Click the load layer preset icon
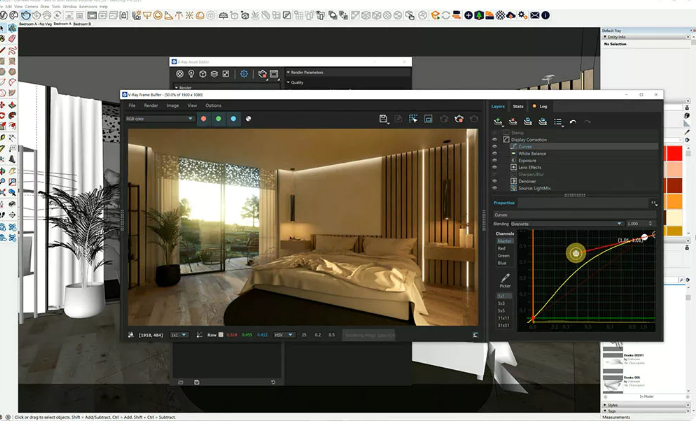 click(x=542, y=122)
